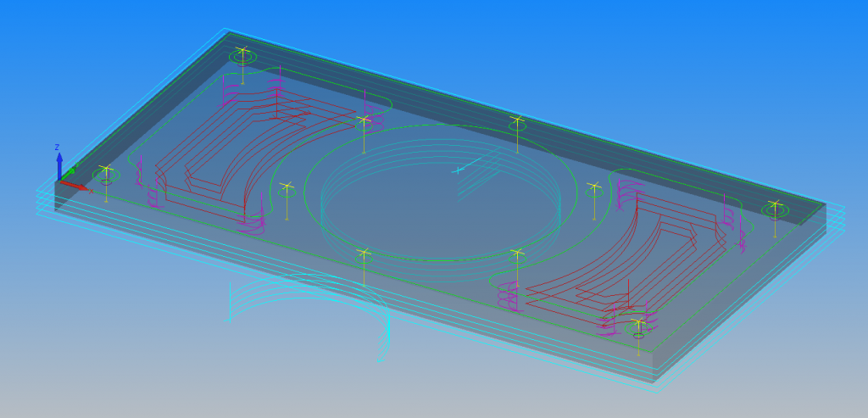Pick the drill marker at the bottom-right corner hole
This screenshot has height=418, width=868.
coord(637,322)
